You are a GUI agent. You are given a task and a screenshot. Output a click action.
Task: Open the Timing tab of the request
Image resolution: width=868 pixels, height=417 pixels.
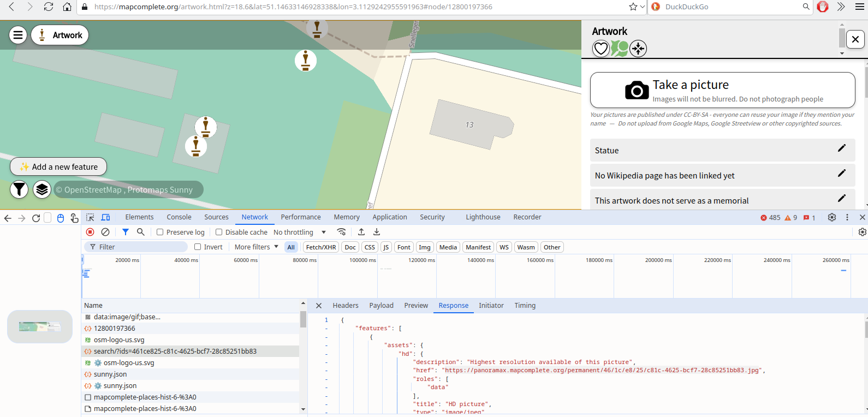click(525, 306)
